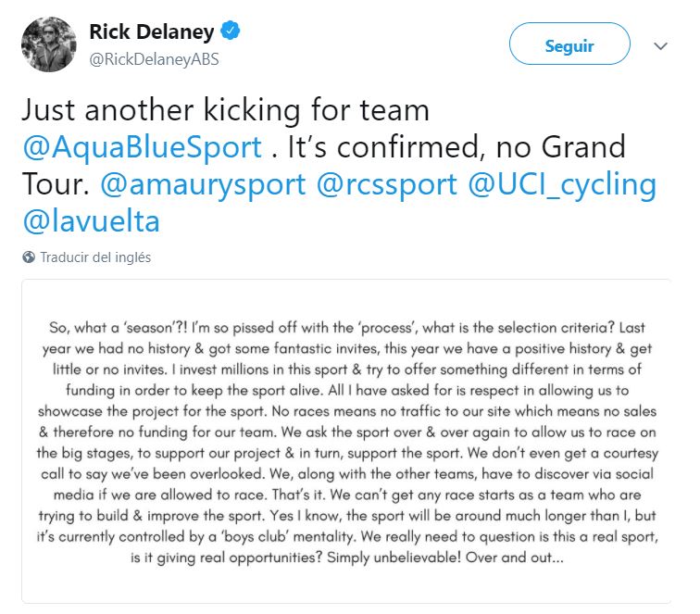Click the @RickDelaneyABS handle
Screen dimensions: 700x614
tap(153, 59)
